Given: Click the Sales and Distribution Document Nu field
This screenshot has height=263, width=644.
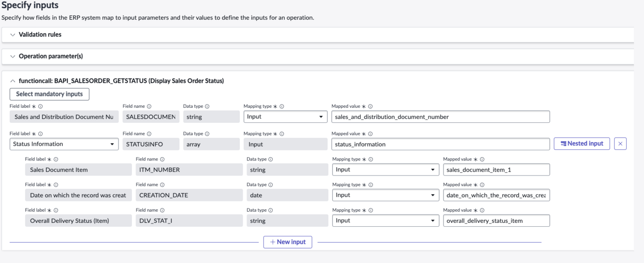Looking at the screenshot, I should 64,117.
